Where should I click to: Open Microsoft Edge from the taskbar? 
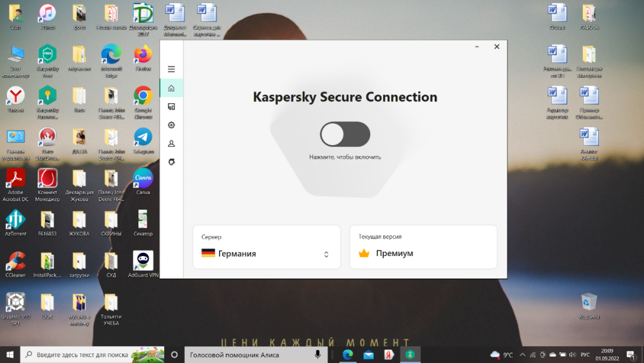(x=348, y=355)
